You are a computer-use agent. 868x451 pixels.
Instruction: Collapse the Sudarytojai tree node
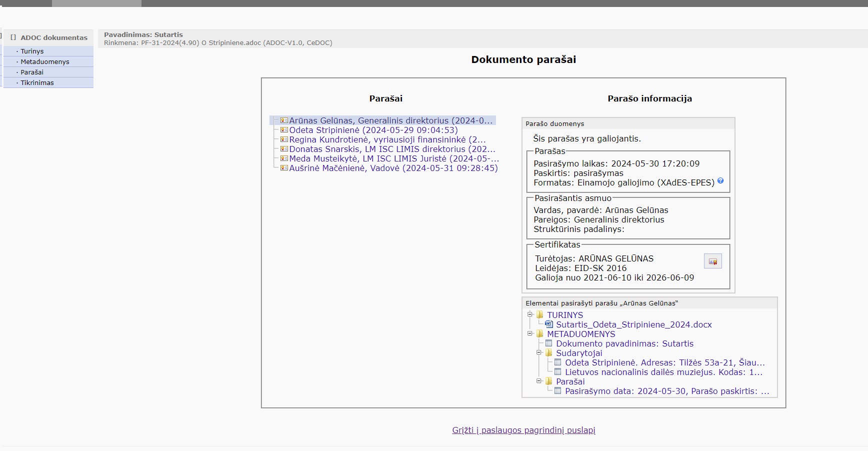[x=539, y=352]
